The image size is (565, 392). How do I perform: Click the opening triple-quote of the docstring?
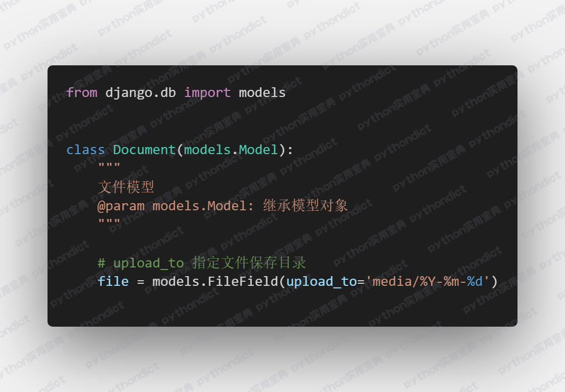coord(109,166)
